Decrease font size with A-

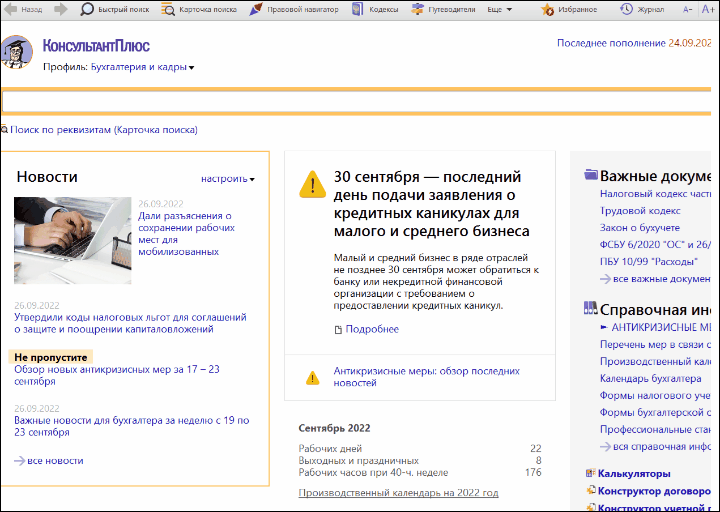[x=687, y=9]
